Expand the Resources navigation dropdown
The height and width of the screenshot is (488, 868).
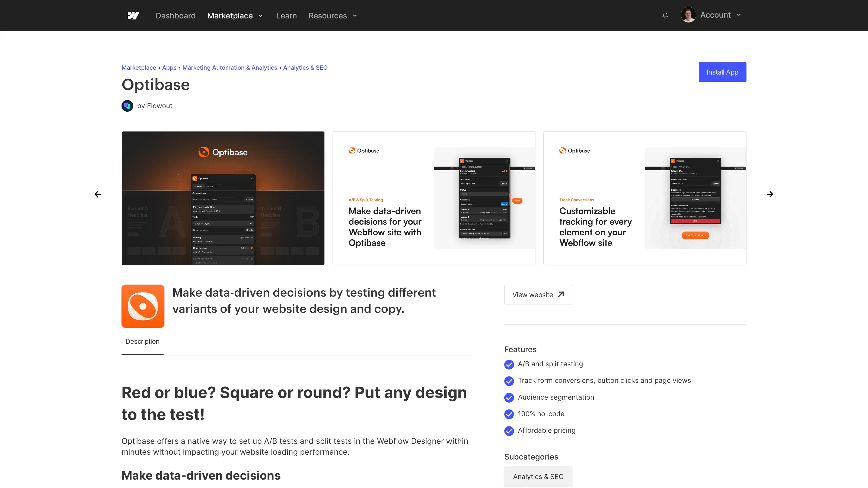click(x=332, y=15)
